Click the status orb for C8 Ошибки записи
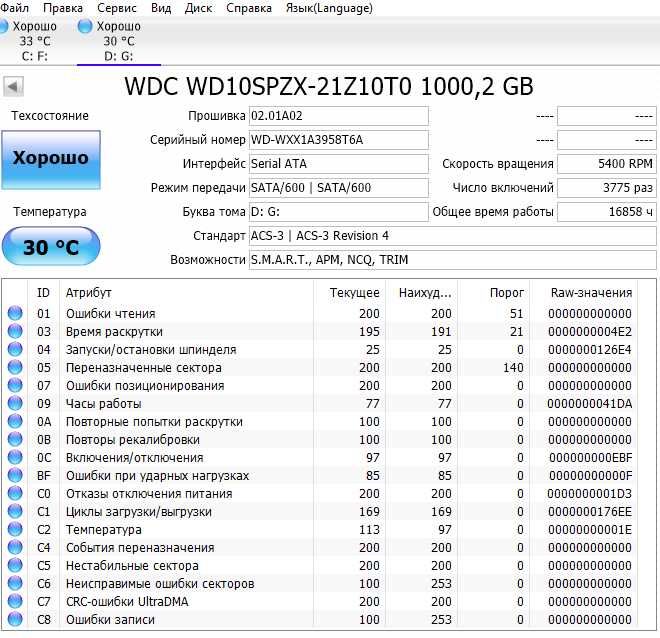 (x=15, y=619)
